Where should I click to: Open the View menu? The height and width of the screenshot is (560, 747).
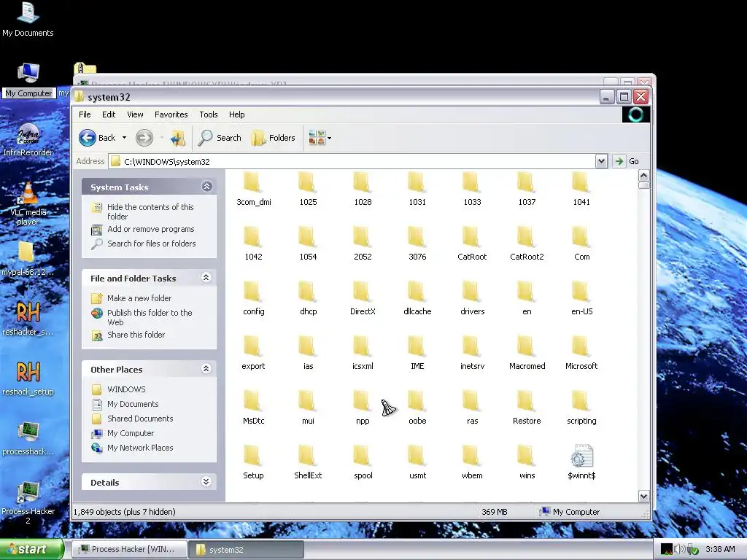tap(135, 114)
